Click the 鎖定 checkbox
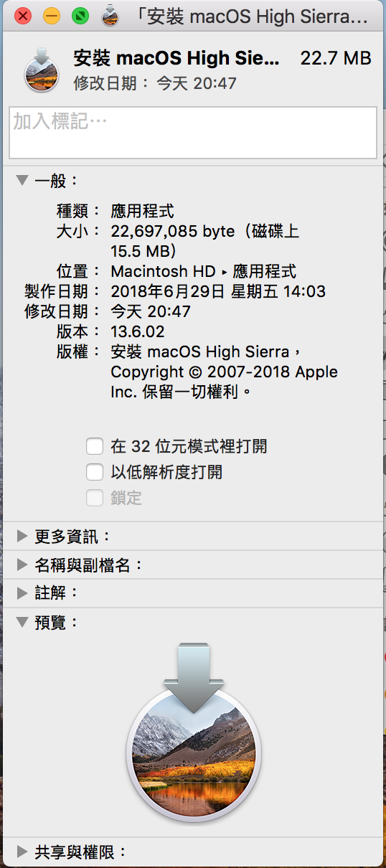This screenshot has width=386, height=868. tap(95, 498)
